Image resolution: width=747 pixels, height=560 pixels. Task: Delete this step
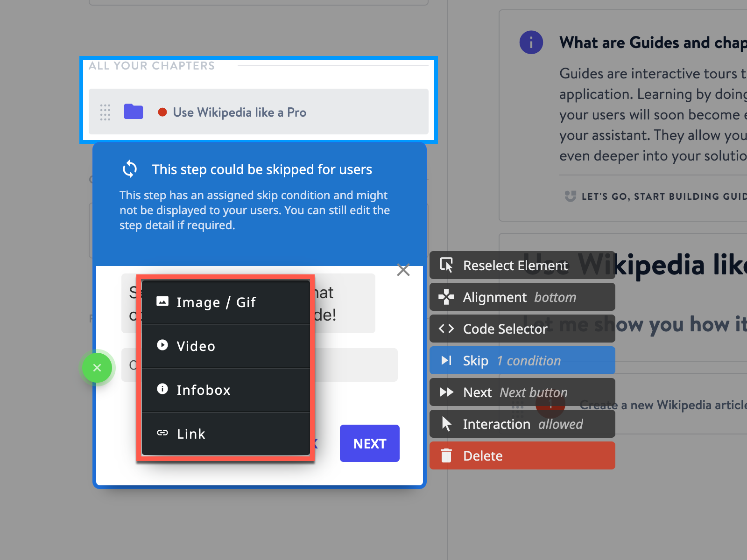[x=522, y=455]
